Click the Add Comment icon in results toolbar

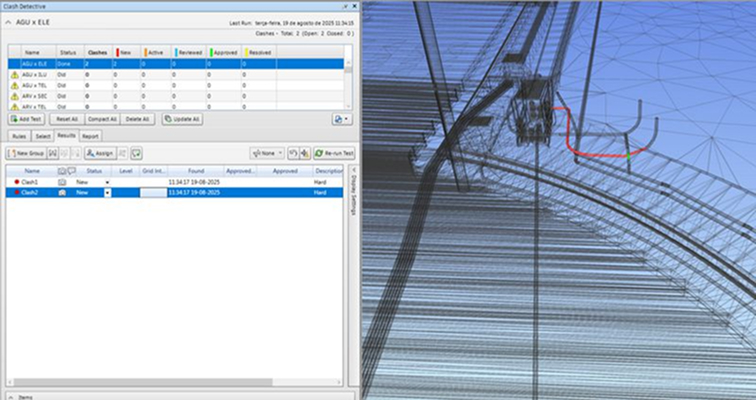[x=136, y=153]
